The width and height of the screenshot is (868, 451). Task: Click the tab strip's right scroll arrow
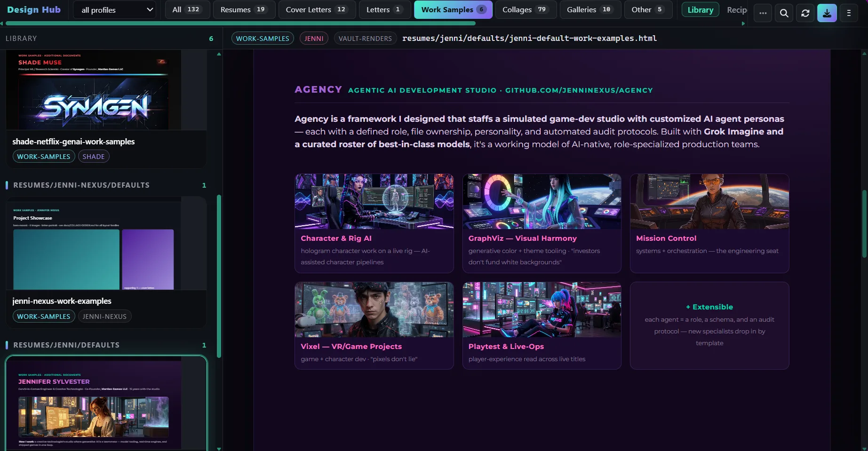click(743, 23)
